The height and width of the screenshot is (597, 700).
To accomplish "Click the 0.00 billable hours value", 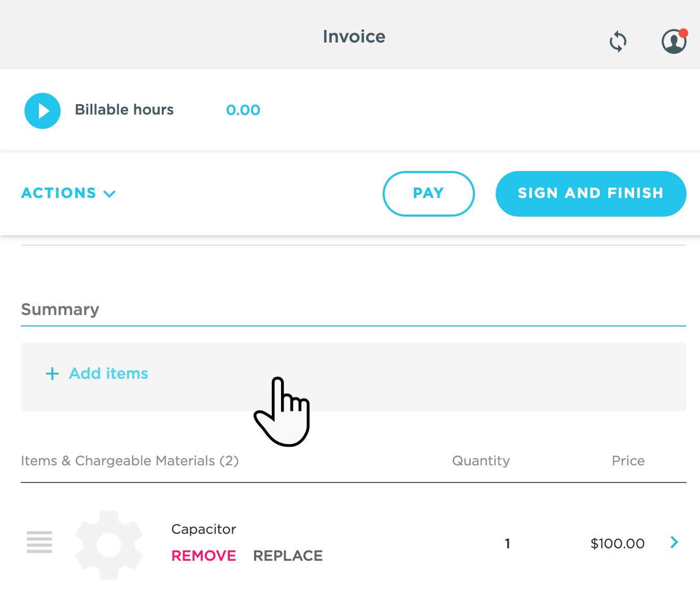I will (x=243, y=110).
